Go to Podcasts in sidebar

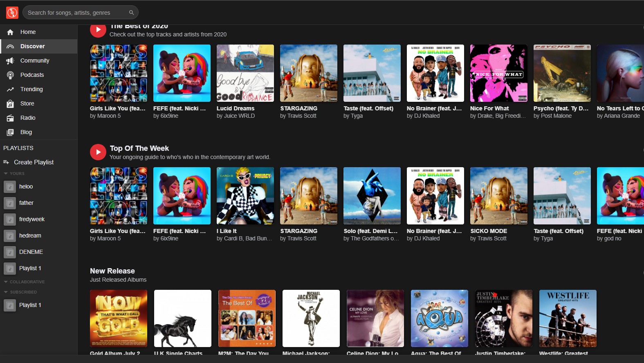point(32,75)
